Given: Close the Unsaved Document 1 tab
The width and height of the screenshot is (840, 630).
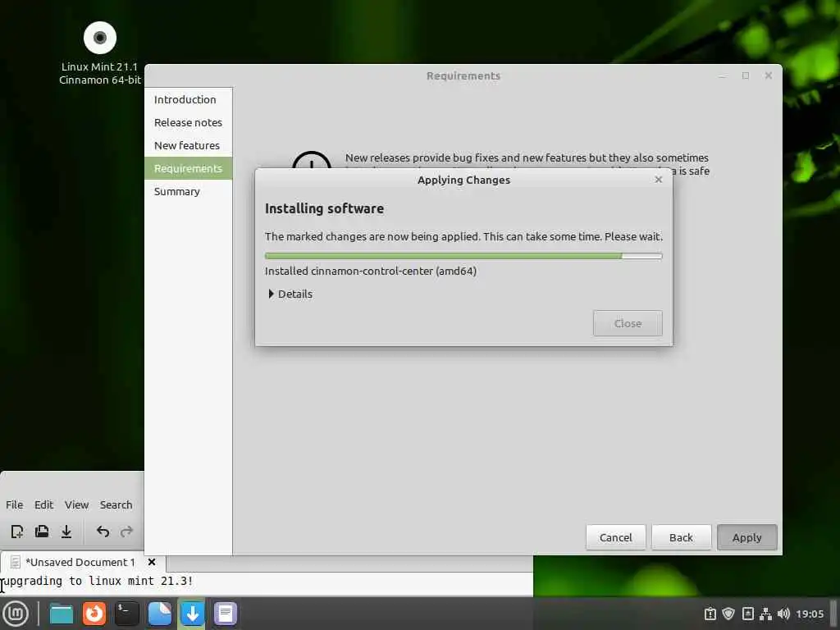Looking at the screenshot, I should point(152,562).
